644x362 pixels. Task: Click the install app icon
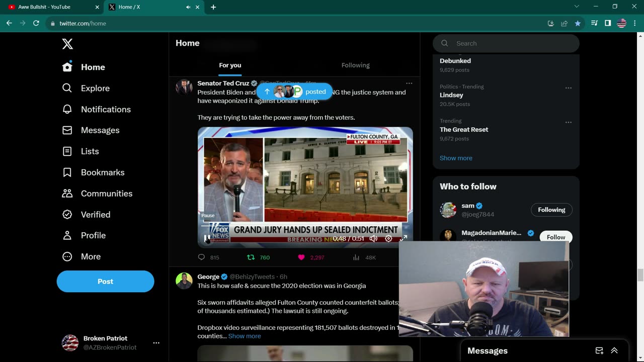[550, 23]
